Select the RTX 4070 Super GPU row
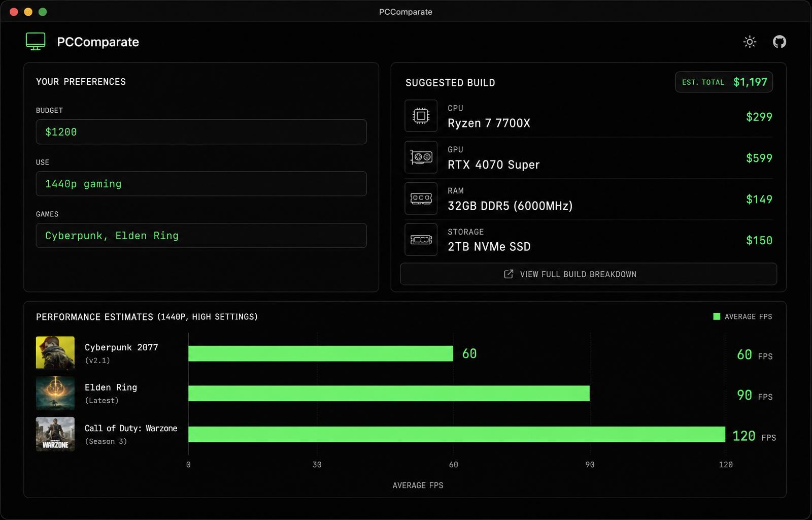Image resolution: width=812 pixels, height=520 pixels. [x=588, y=157]
